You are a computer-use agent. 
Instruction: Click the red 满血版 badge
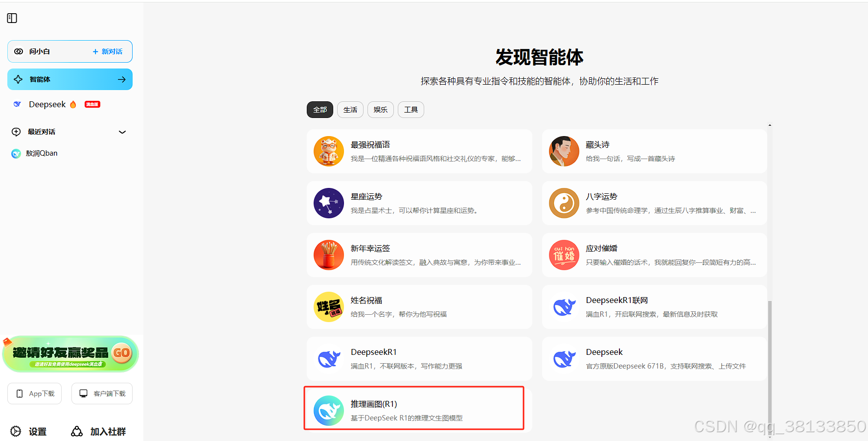coord(92,104)
